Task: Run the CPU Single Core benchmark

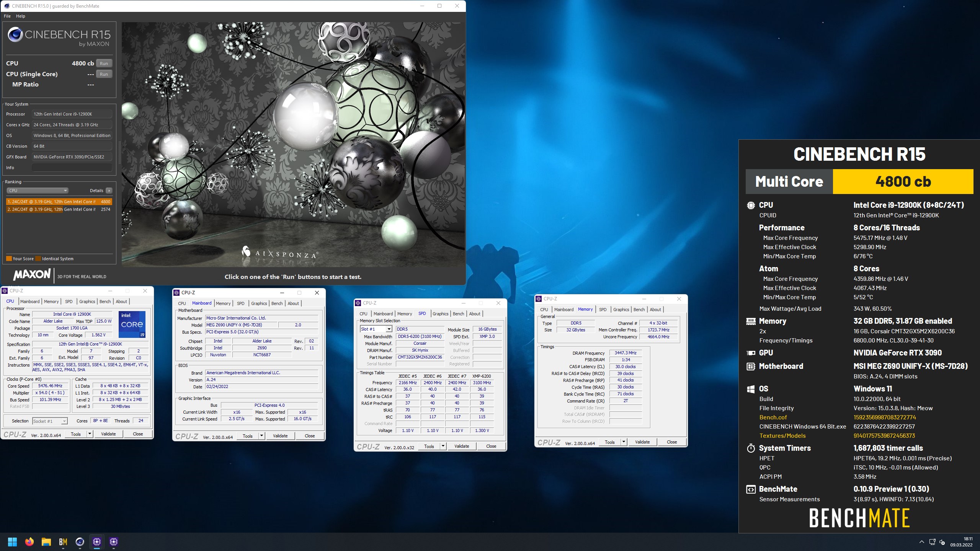Action: pyautogui.click(x=104, y=74)
